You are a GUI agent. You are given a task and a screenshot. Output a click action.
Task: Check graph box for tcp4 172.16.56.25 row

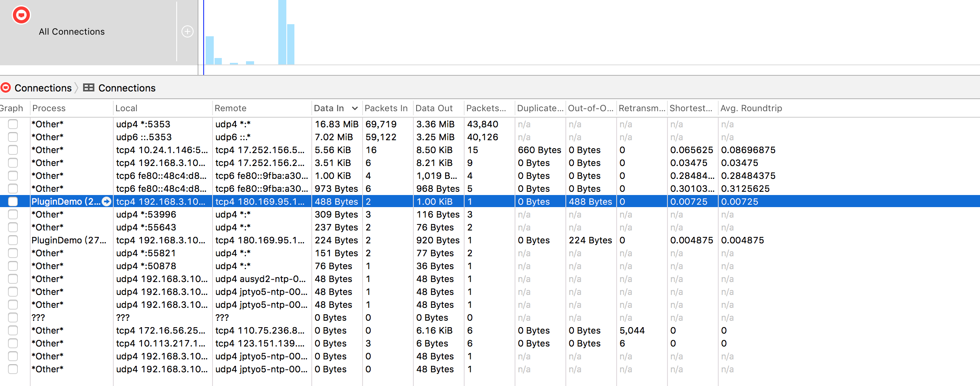click(13, 330)
